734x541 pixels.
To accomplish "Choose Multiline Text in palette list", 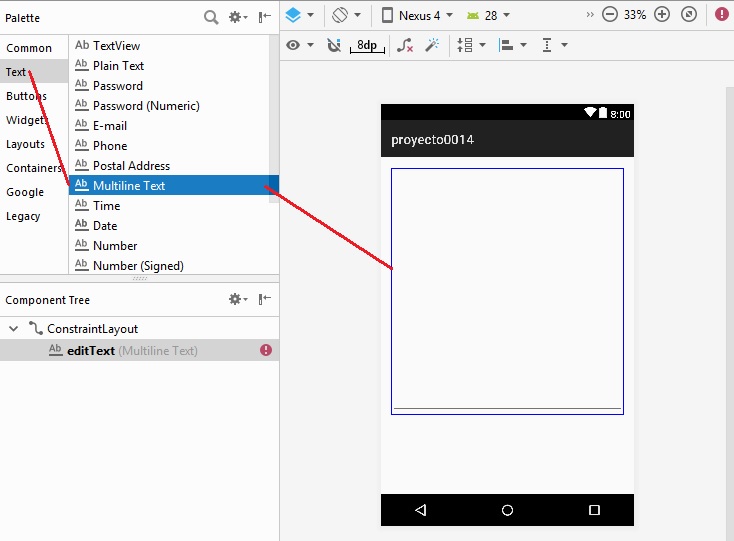I will 129,185.
